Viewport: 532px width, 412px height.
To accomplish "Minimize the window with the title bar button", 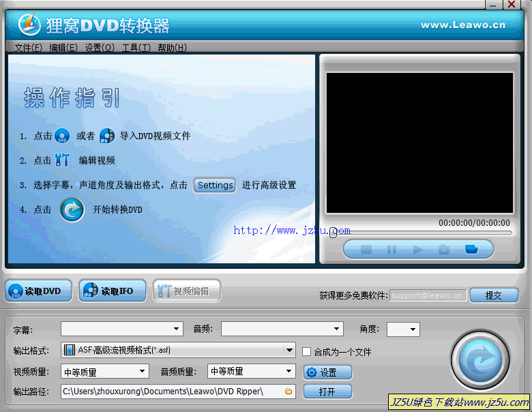I will (493, 5).
